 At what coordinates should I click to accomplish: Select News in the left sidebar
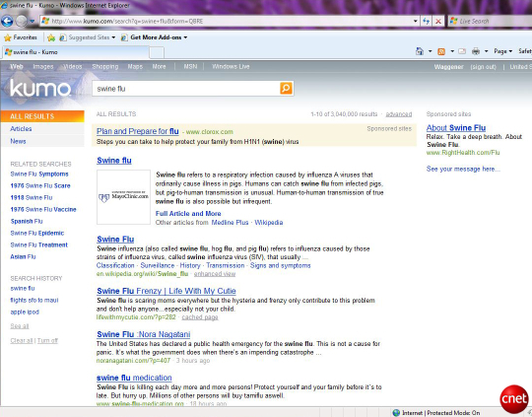coord(18,141)
